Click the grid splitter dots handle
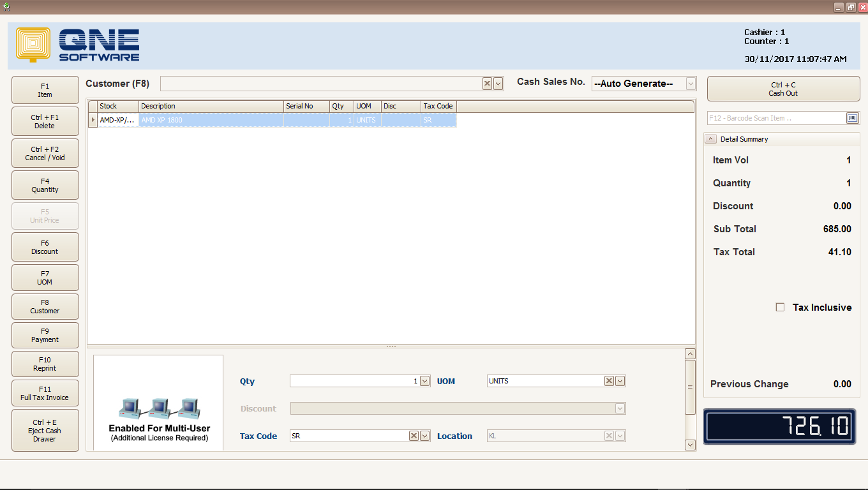Screen dimensions: 868x490 click(391, 346)
